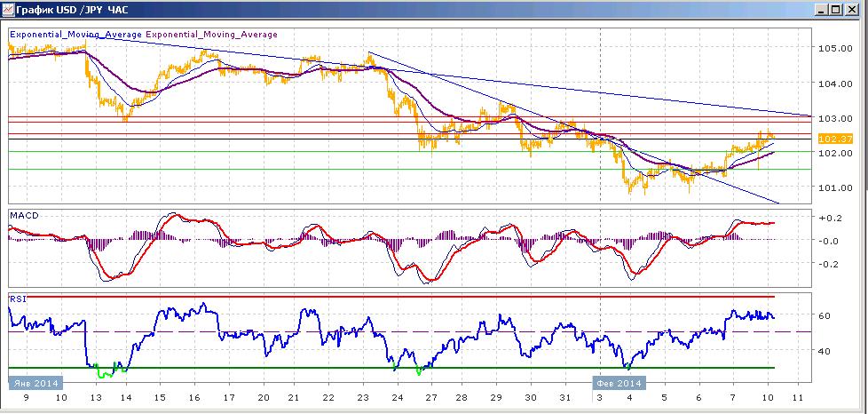868x414 pixels.
Task: Click the 101.00 price axis label
Action: 835,187
